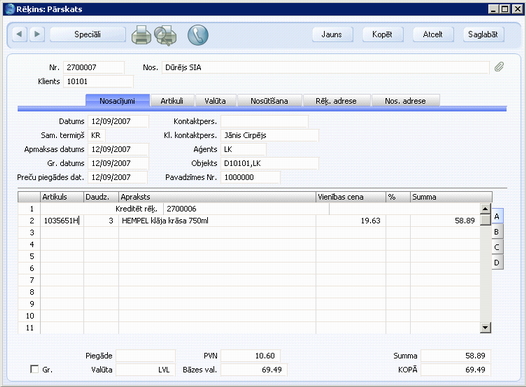Click the Pavadzīmes Nr. field 1000000
The width and height of the screenshot is (526, 387).
click(x=251, y=177)
